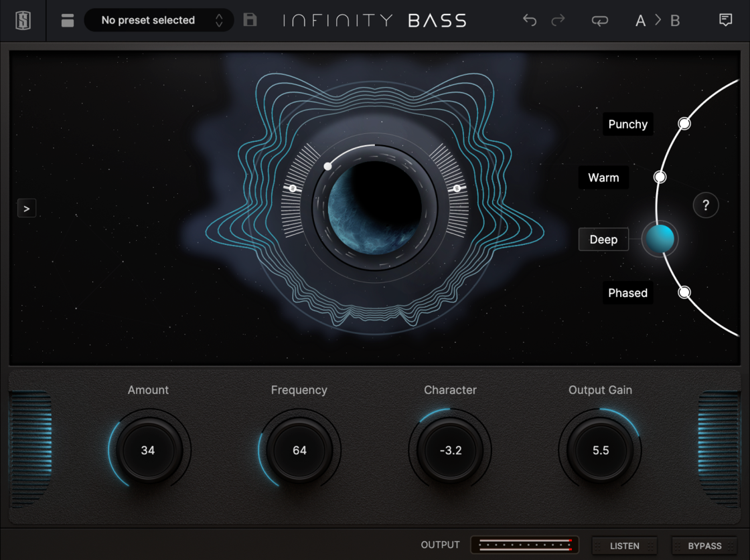Redo the last change

558,20
